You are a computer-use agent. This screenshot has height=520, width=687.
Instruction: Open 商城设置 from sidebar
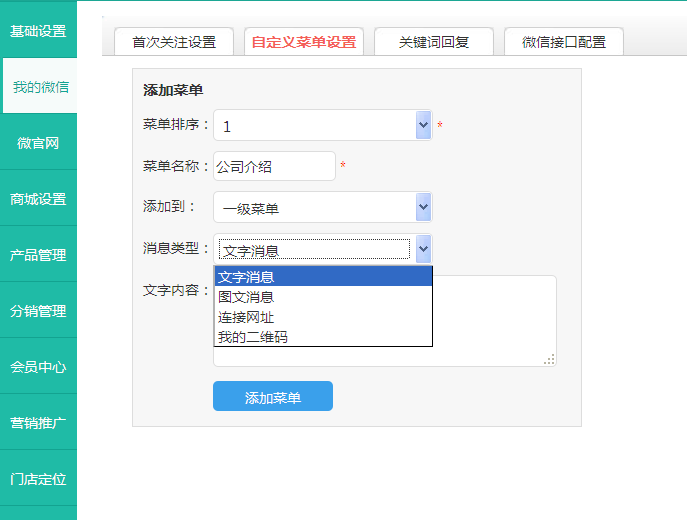[38, 199]
